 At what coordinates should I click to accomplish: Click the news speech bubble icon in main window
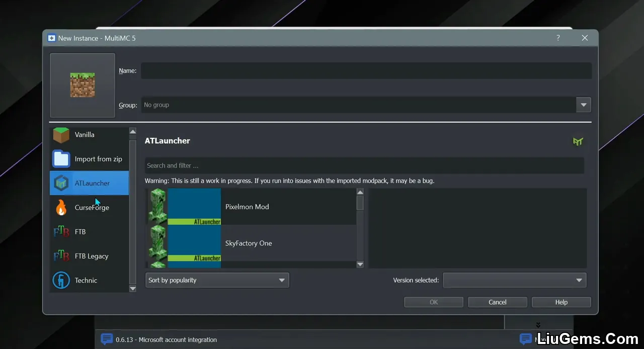point(107,339)
